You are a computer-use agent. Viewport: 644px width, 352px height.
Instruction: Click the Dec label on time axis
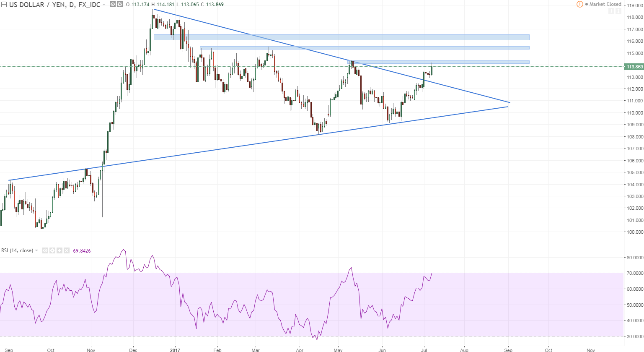pyautogui.click(x=133, y=350)
